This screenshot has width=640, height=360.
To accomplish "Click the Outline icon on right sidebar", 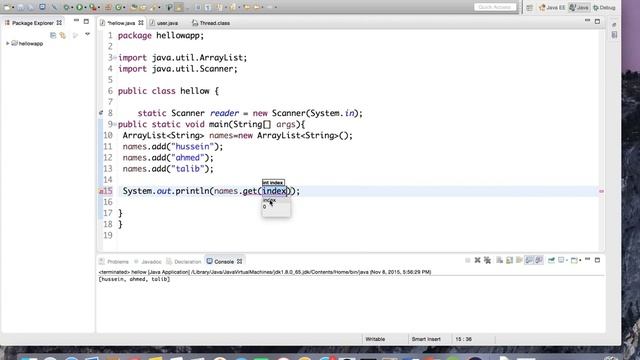I will [x=614, y=35].
